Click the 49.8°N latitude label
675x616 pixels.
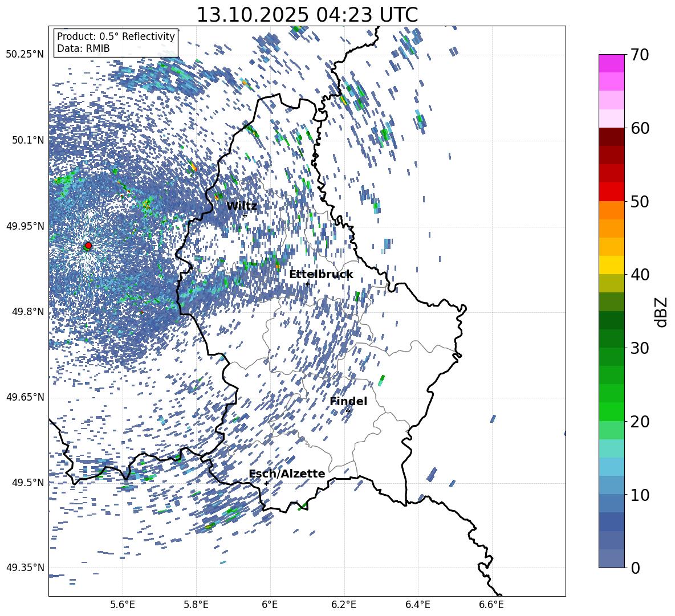pos(28,312)
